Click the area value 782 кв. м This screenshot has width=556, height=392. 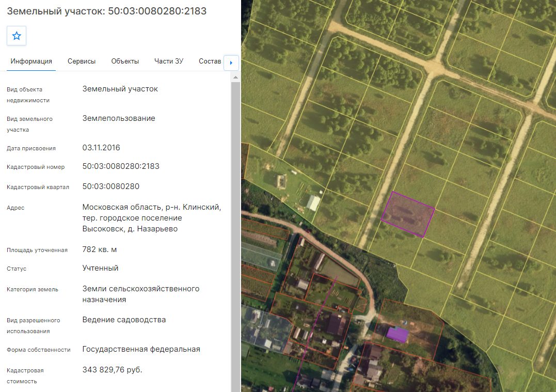pos(100,249)
